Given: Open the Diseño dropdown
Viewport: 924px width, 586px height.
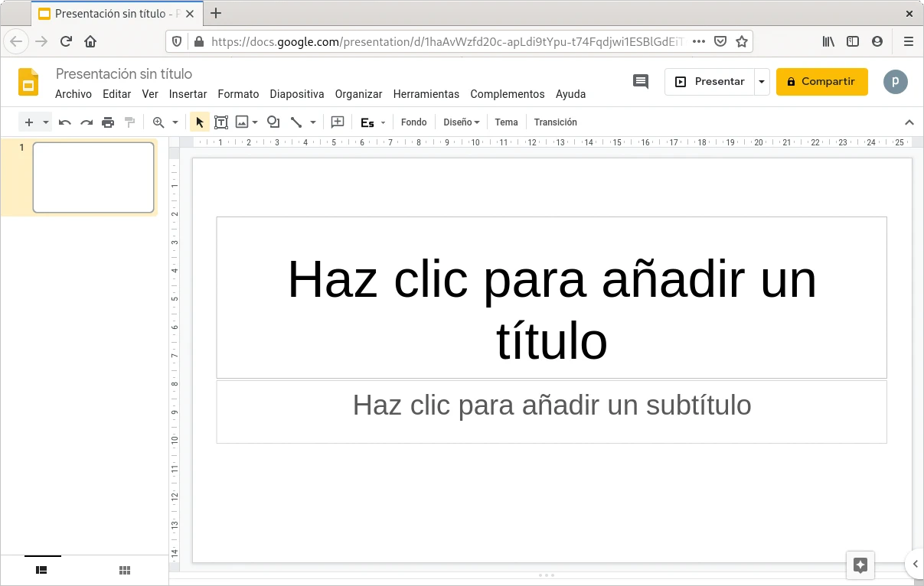Looking at the screenshot, I should (462, 122).
